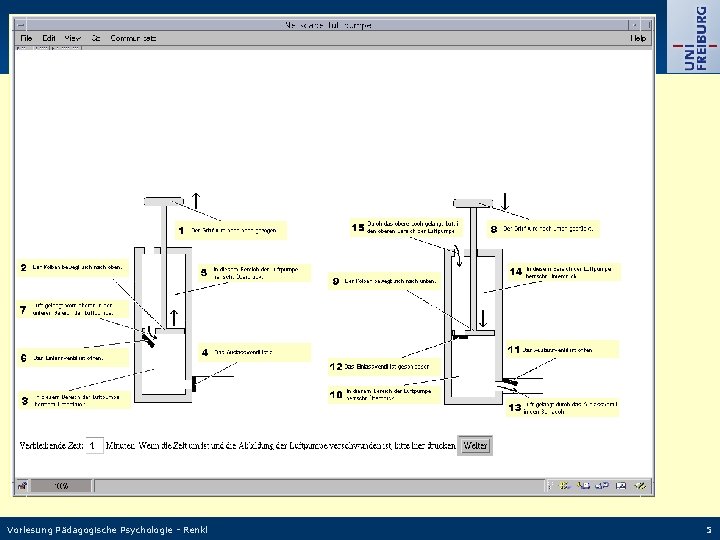
Task: Click the component bar drag handle
Action: tap(550, 485)
